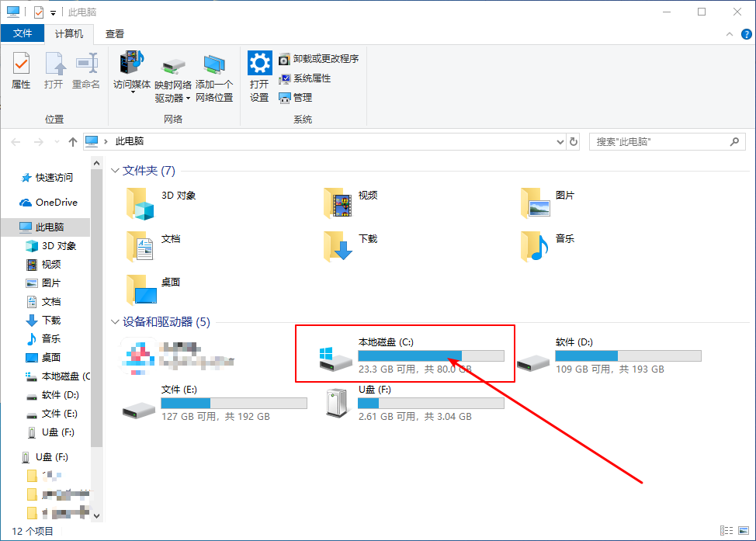Viewport: 756px width, 541px height.
Task: Expand the address bar history dropdown
Action: (560, 142)
